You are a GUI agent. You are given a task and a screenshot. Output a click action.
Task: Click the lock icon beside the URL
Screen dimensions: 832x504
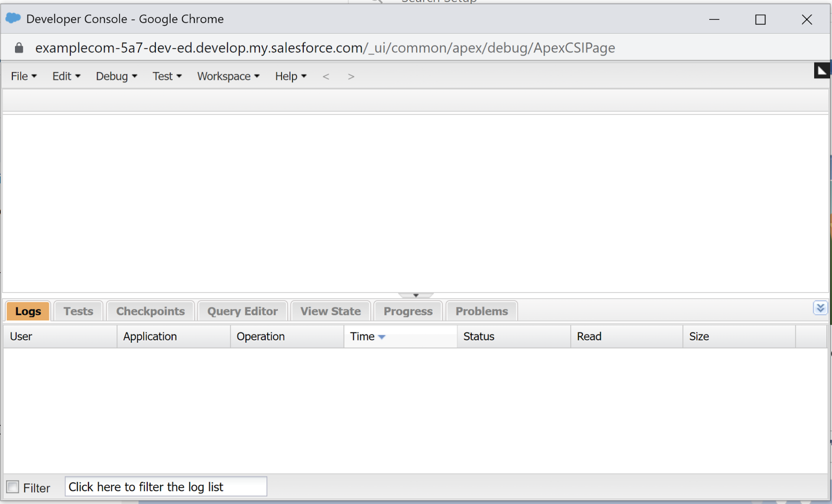(x=19, y=48)
